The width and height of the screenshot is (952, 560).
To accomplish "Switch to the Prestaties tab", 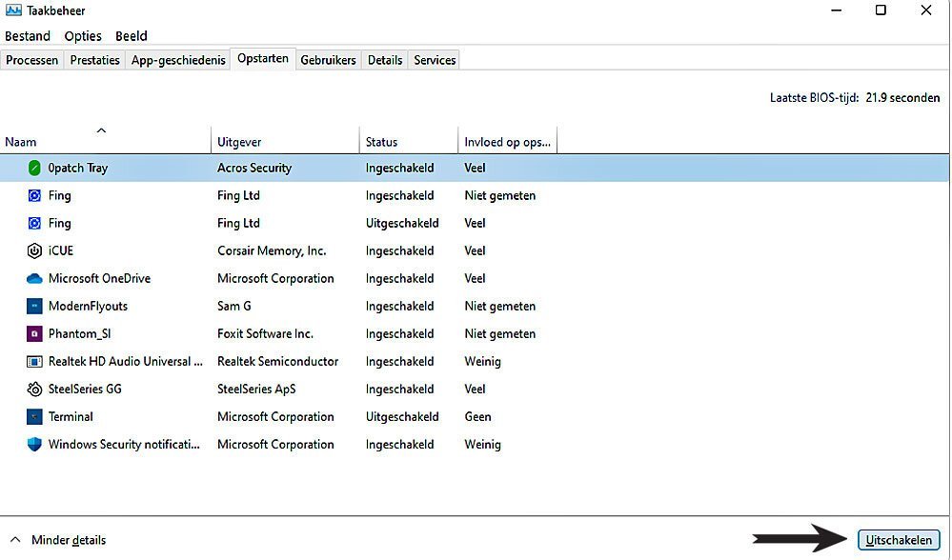I will point(94,60).
